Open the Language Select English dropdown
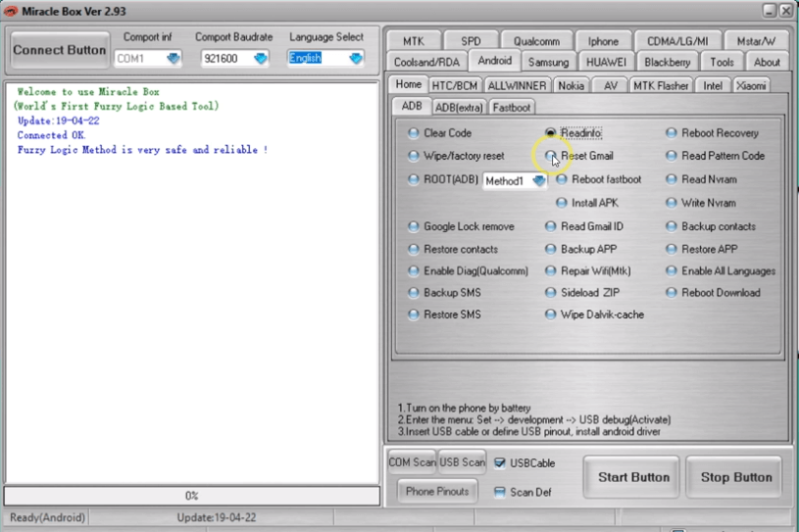Screen dimensions: 799x532 click(325, 58)
